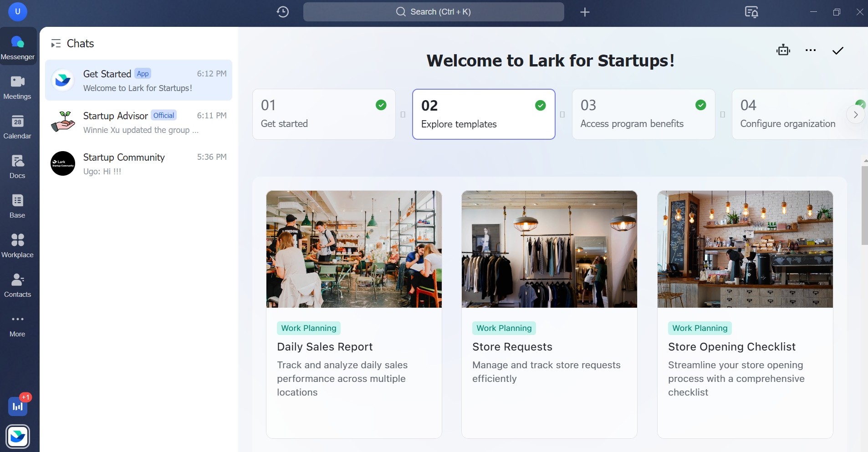Viewport: 868px width, 452px height.
Task: Select step 04 Configure organization
Action: point(800,114)
